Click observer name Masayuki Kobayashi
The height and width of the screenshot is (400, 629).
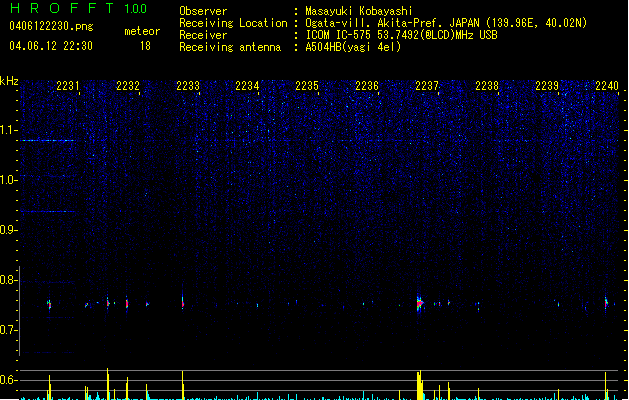click(359, 11)
